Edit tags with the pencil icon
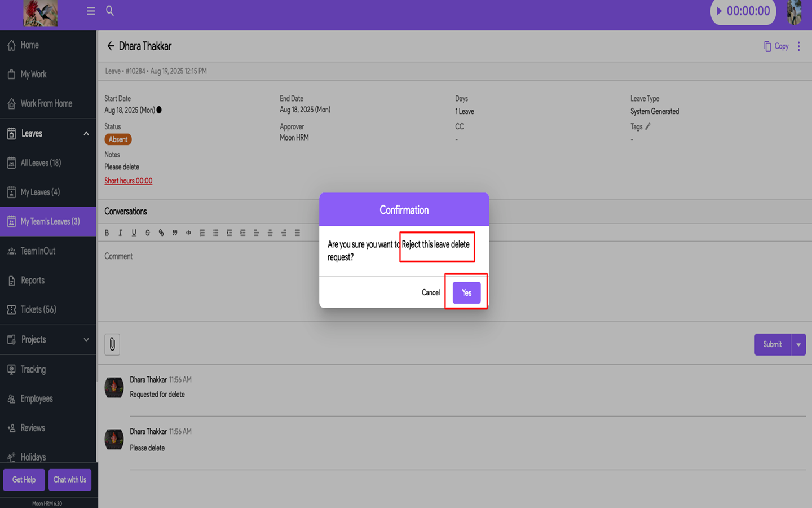 tap(648, 126)
